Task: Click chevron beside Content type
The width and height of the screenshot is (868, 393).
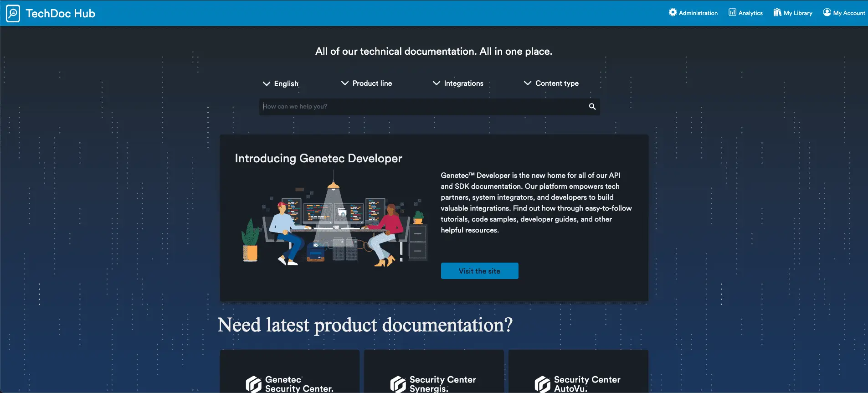Action: point(528,83)
